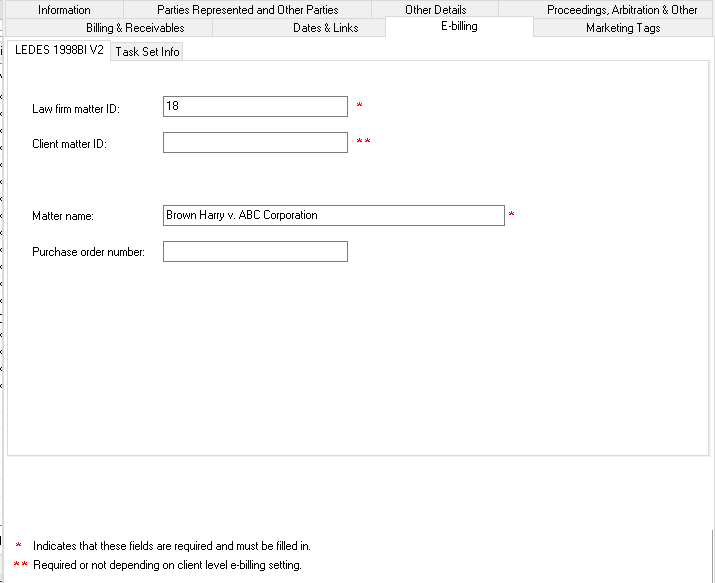
Task: Click the Law firm matter ID field
Action: point(255,106)
